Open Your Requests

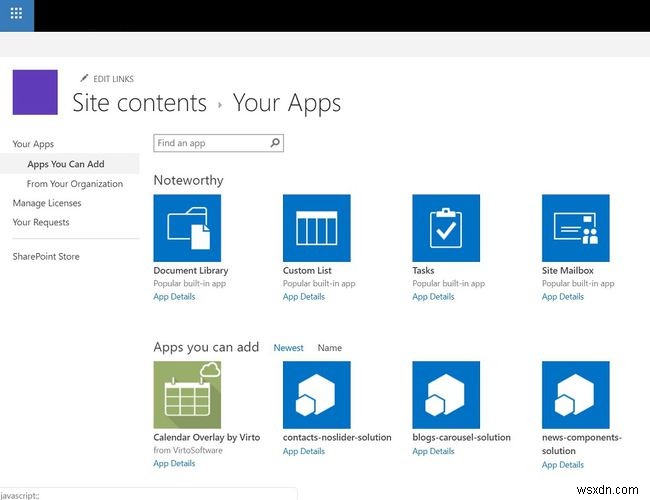[41, 222]
